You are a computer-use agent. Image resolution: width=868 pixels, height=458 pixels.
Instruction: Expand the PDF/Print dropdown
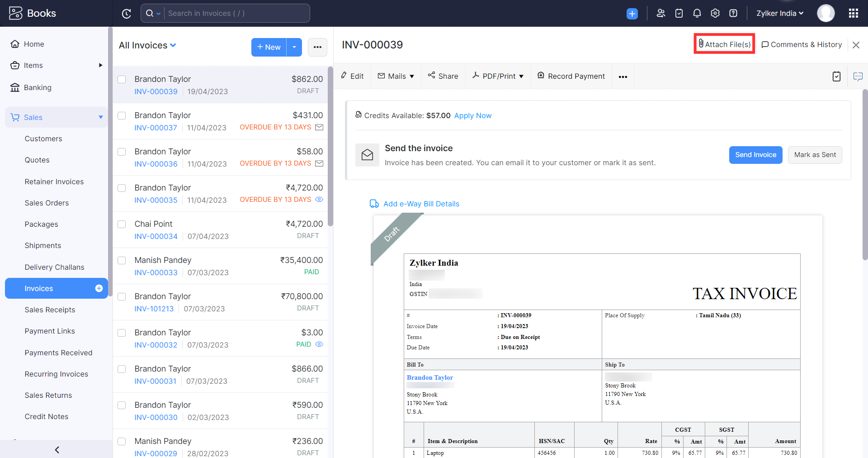[498, 76]
